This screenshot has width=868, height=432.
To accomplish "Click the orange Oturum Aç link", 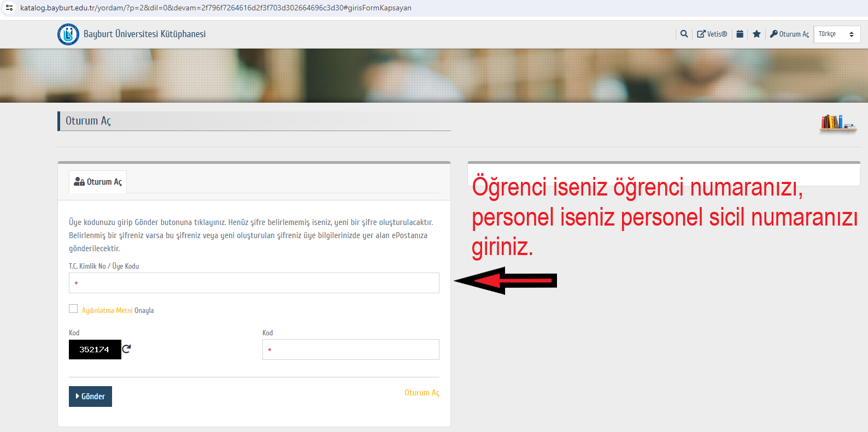I will click(x=421, y=393).
